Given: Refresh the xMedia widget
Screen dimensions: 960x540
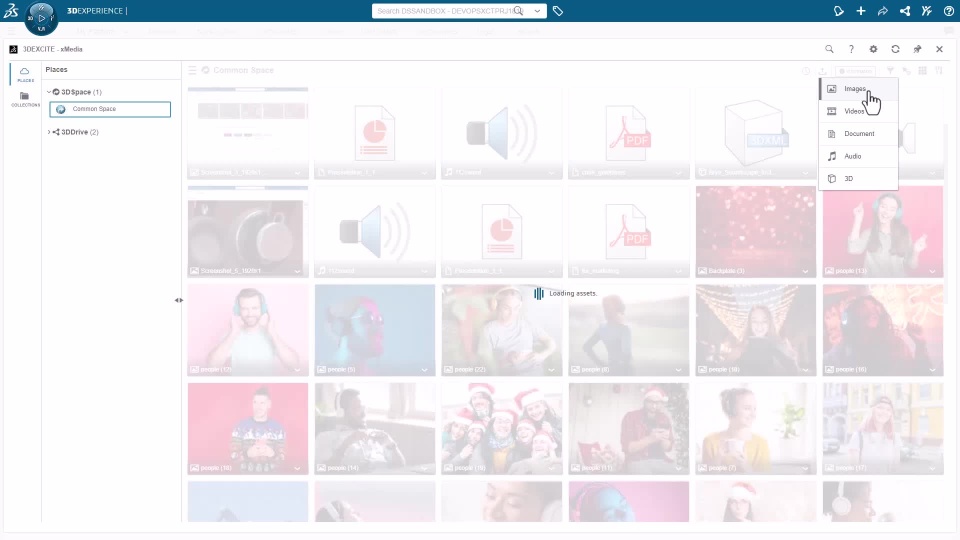Looking at the screenshot, I should (x=895, y=49).
